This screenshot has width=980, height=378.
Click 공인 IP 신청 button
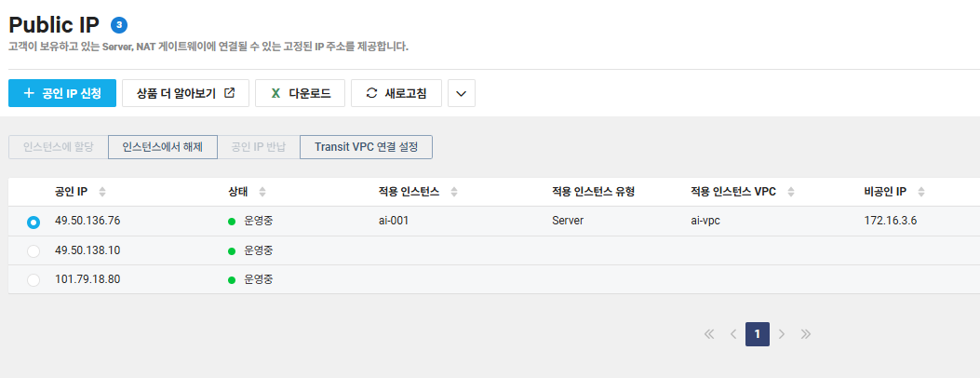[62, 93]
